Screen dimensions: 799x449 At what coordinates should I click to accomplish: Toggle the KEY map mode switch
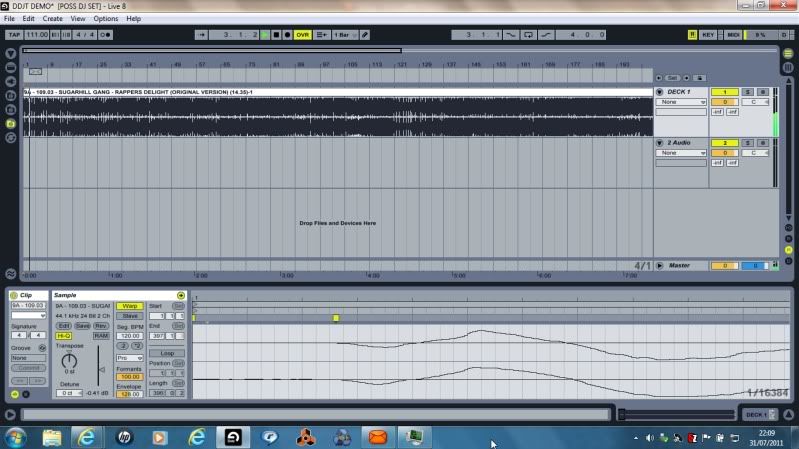pyautogui.click(x=708, y=34)
